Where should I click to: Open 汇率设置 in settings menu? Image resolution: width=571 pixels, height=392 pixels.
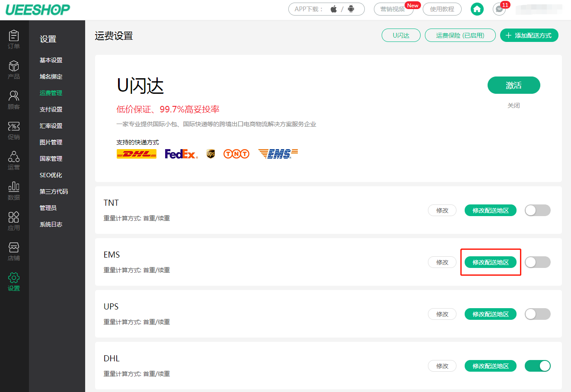tap(51, 126)
